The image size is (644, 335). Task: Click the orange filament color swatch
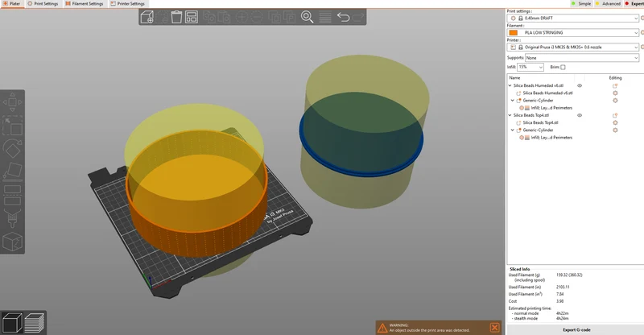(x=514, y=32)
